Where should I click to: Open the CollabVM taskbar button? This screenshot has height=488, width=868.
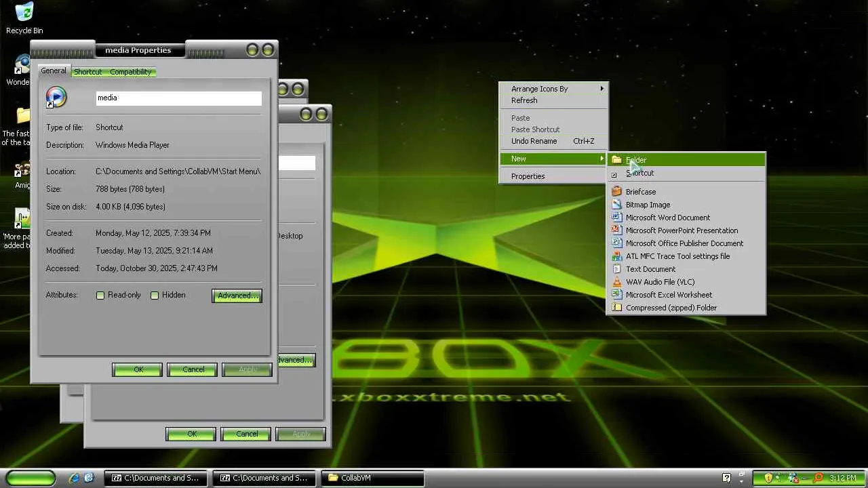373,478
